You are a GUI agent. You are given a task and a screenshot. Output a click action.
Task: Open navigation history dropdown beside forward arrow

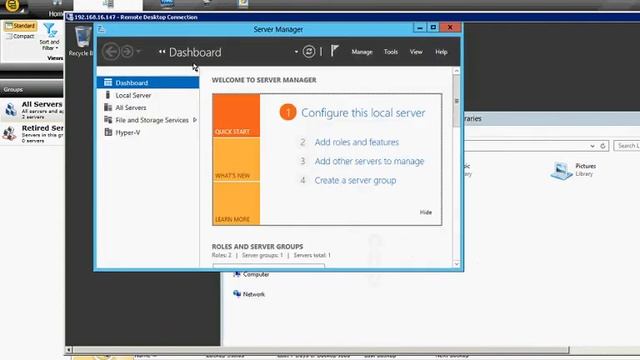click(138, 52)
